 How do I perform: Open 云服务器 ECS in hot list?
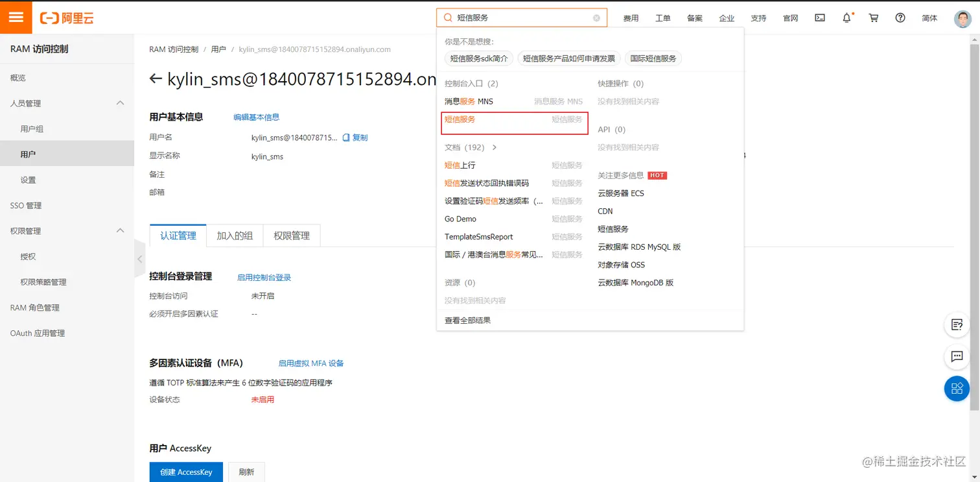[x=621, y=193]
